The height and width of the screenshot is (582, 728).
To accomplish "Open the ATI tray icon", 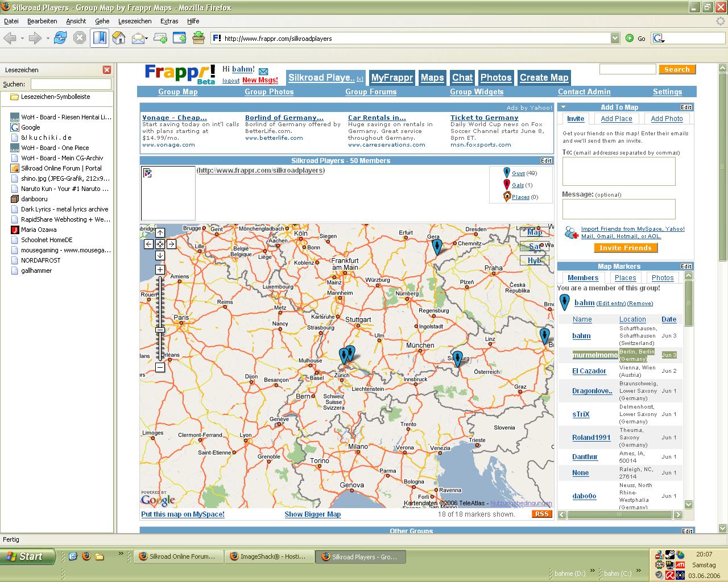I will click(x=680, y=565).
